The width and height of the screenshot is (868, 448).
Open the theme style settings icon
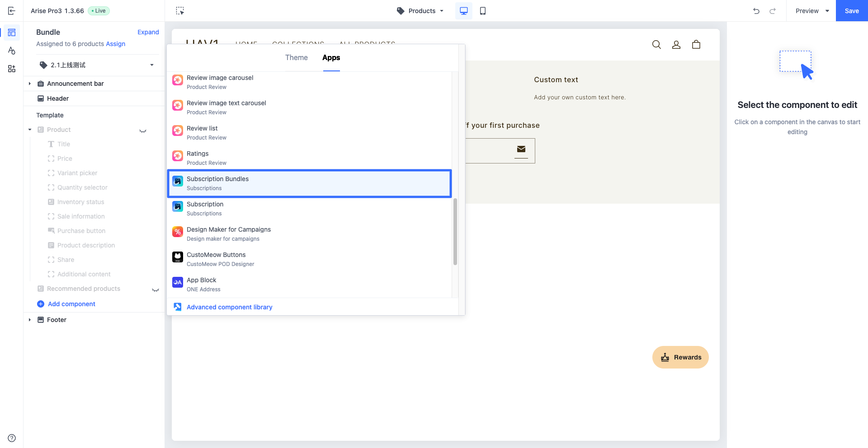coord(12,51)
